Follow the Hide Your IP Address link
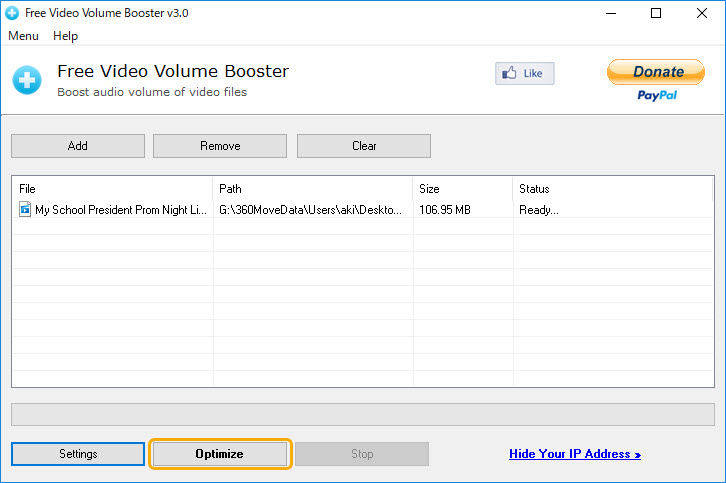Viewport: 726px width, 483px height. pos(574,454)
